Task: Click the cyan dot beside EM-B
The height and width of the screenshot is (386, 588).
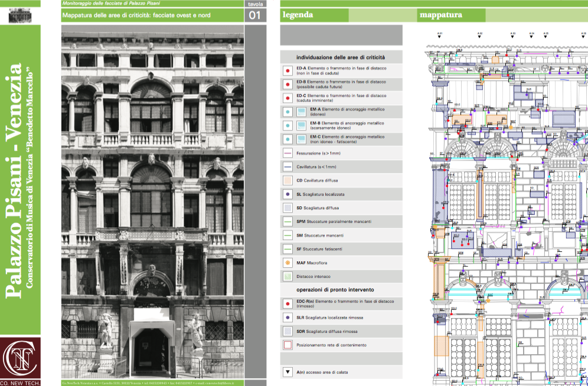Action: coord(288,125)
